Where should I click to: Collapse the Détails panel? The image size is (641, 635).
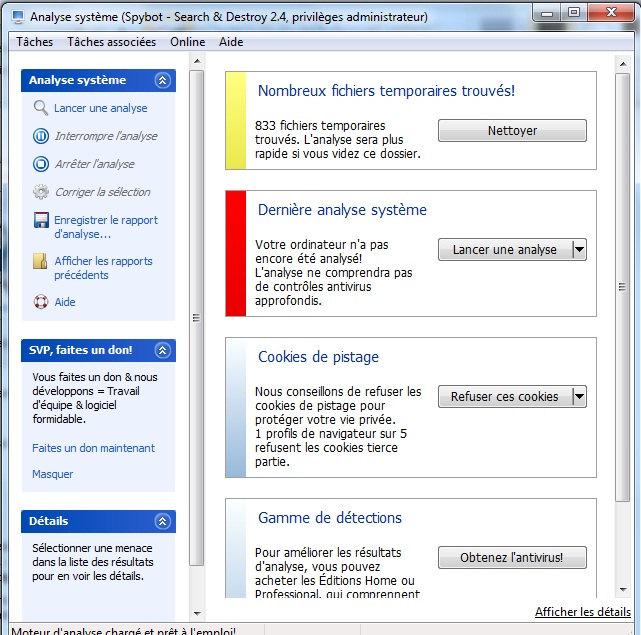point(163,522)
